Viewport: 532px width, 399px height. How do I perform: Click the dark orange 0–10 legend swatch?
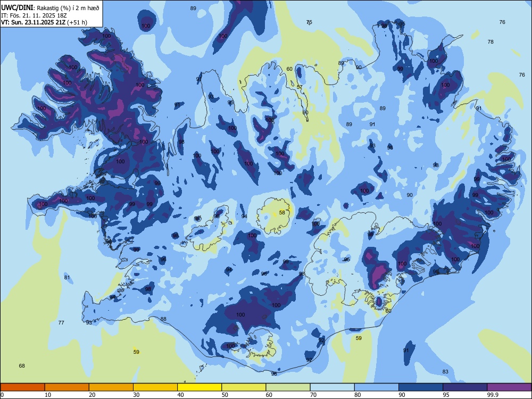[x=22, y=387]
